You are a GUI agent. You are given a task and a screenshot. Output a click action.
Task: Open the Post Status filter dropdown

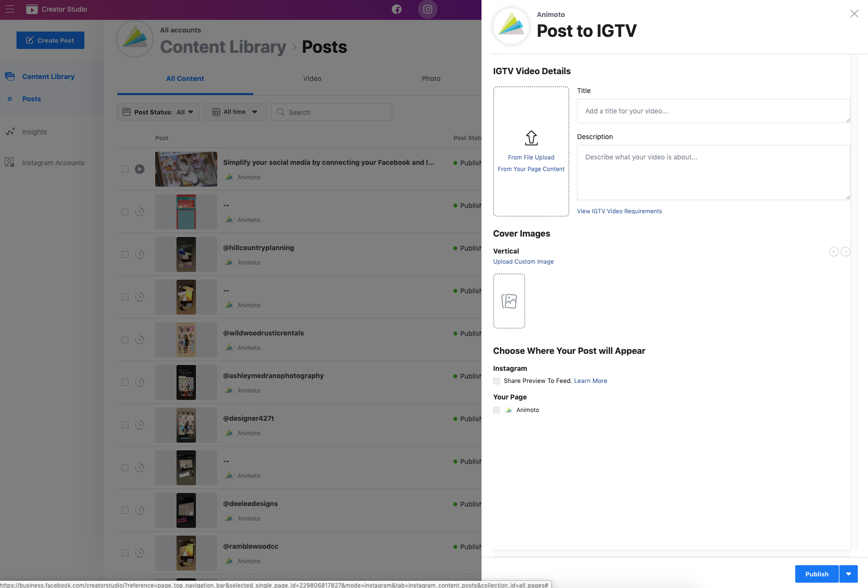(x=159, y=112)
